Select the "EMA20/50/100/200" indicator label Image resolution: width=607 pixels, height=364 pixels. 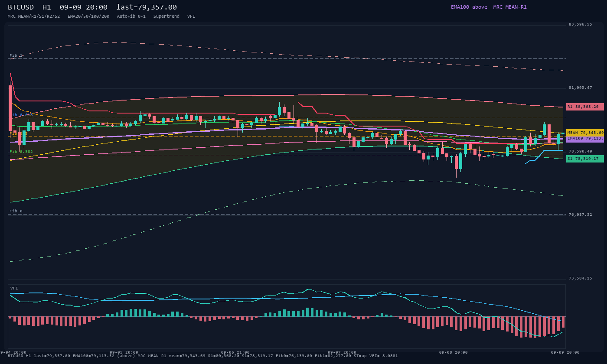(x=88, y=16)
